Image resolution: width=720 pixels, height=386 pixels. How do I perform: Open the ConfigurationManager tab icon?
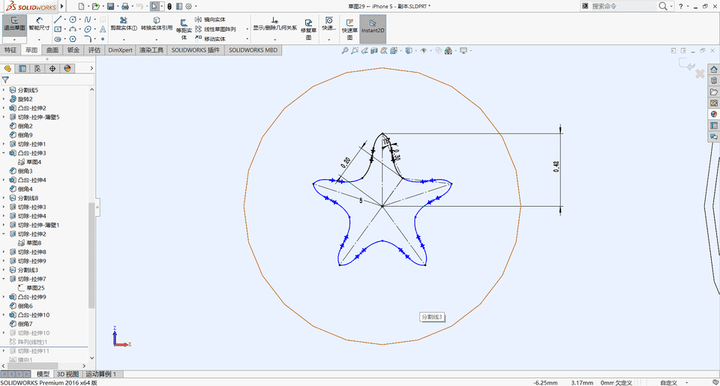tap(37, 68)
